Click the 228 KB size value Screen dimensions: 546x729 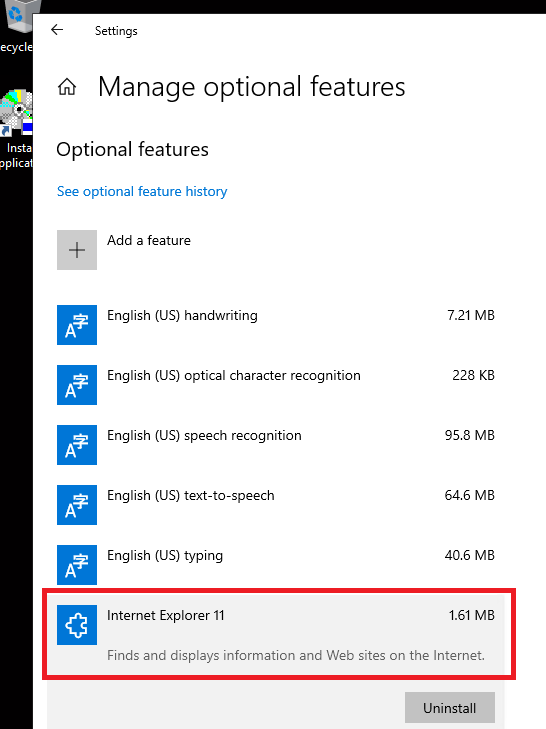(x=473, y=375)
